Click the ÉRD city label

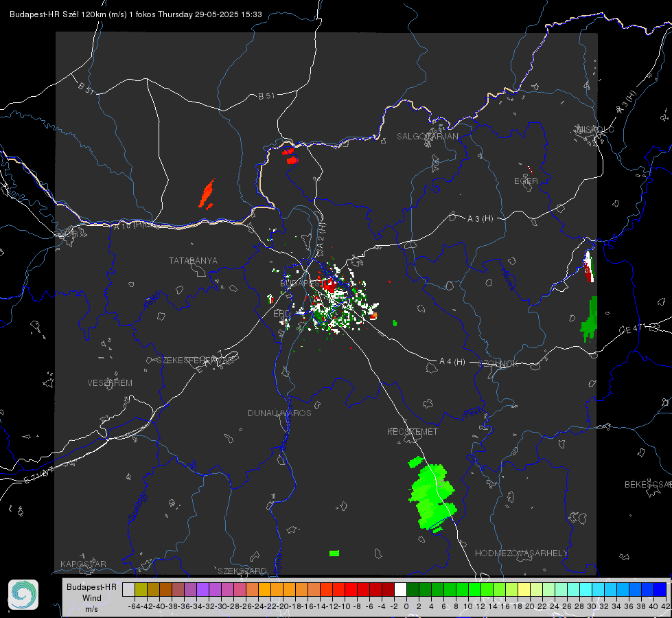click(281, 314)
